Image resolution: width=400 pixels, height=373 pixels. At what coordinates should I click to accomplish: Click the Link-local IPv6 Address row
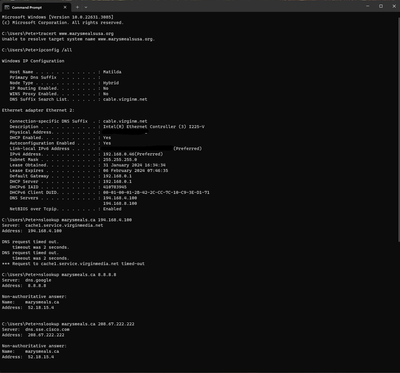[106, 149]
